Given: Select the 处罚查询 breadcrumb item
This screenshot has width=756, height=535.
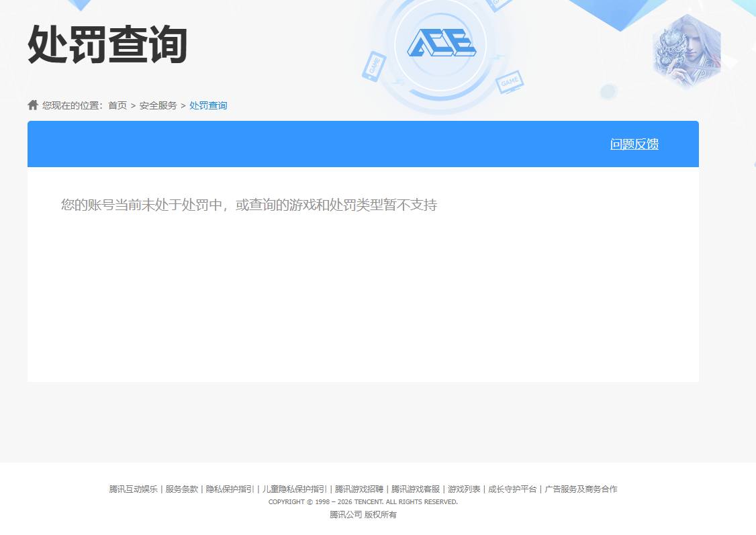Looking at the screenshot, I should (x=208, y=105).
